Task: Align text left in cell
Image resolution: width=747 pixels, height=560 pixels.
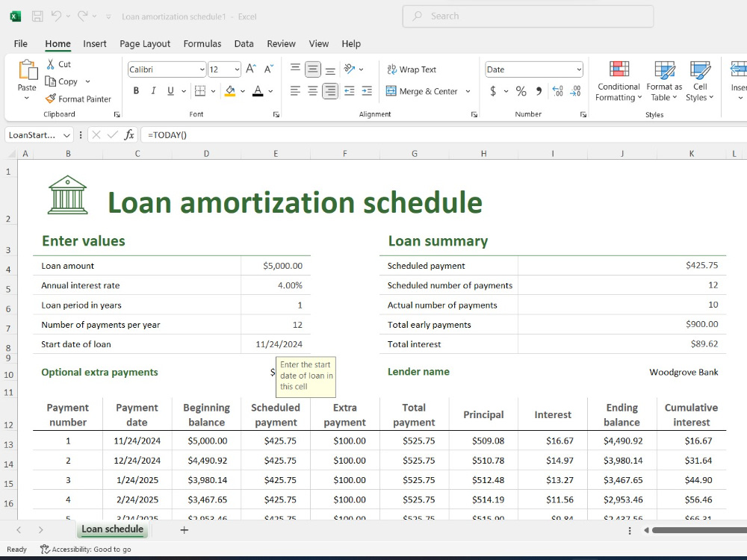Action: (x=295, y=91)
